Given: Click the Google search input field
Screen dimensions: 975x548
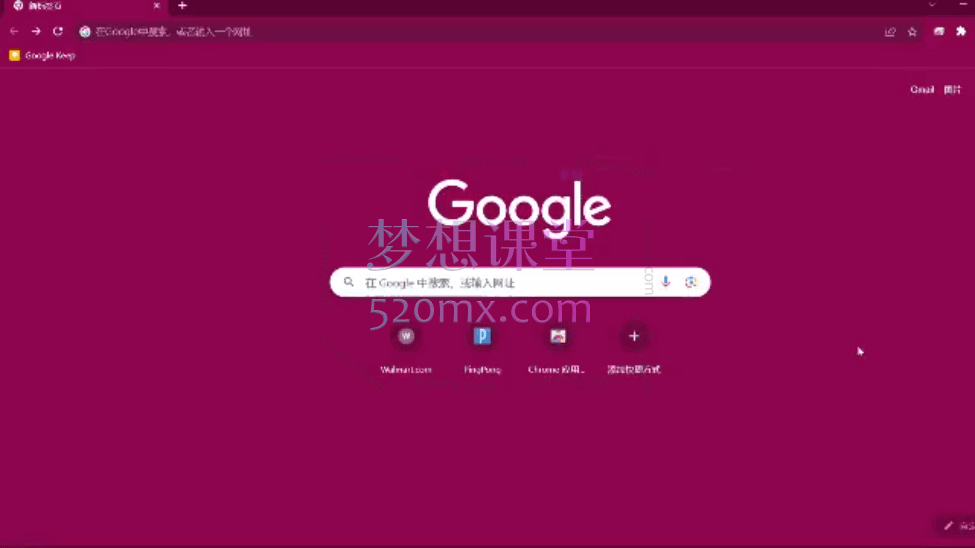Looking at the screenshot, I should pos(500,282).
